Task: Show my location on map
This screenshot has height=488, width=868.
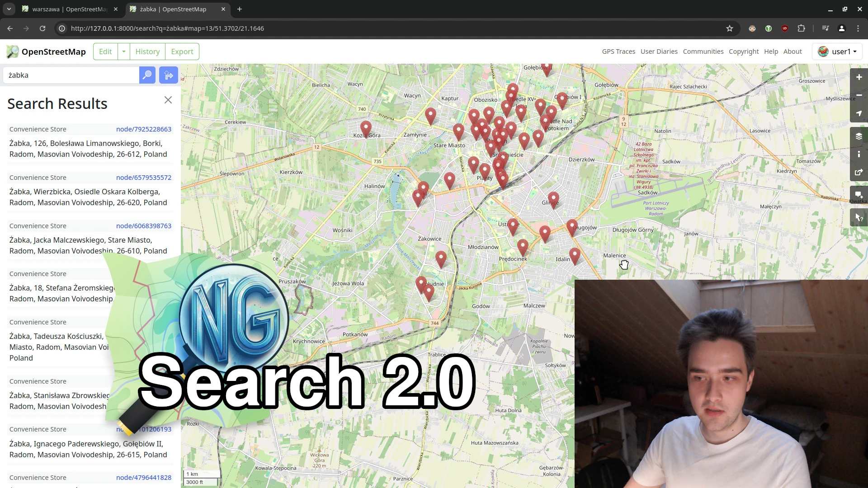Action: pyautogui.click(x=859, y=113)
